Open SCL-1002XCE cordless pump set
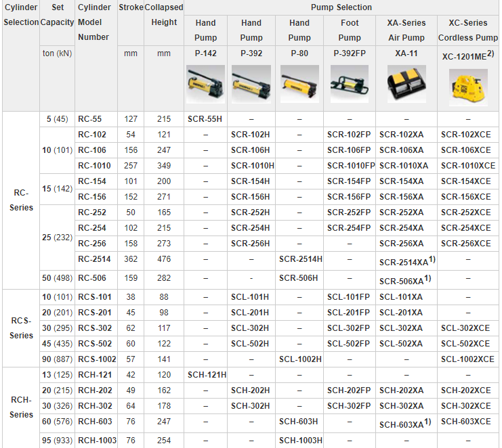 click(x=467, y=359)
